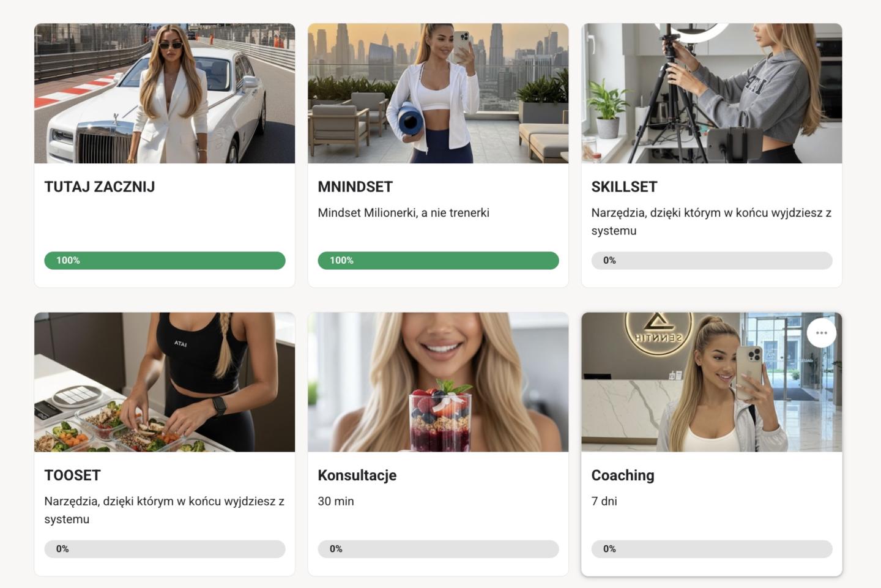Click the TOOSET 0% progress bar
Image resolution: width=881 pixels, height=588 pixels.
click(165, 549)
